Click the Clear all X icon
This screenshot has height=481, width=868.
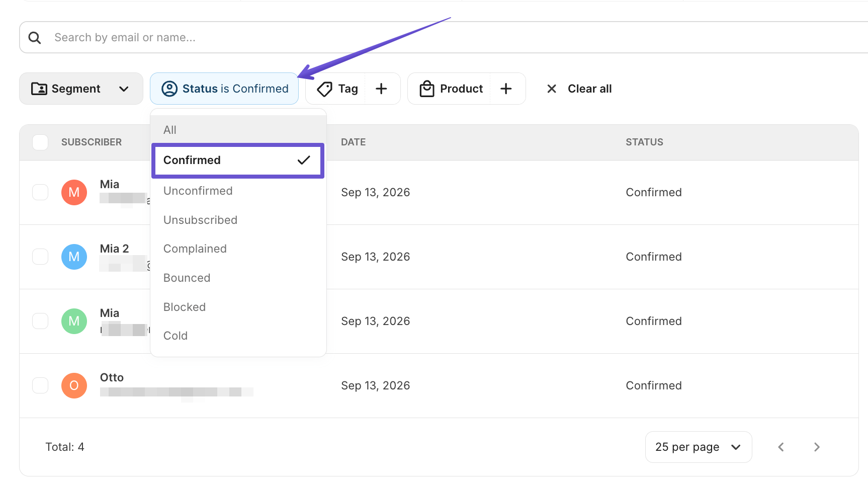(x=552, y=89)
